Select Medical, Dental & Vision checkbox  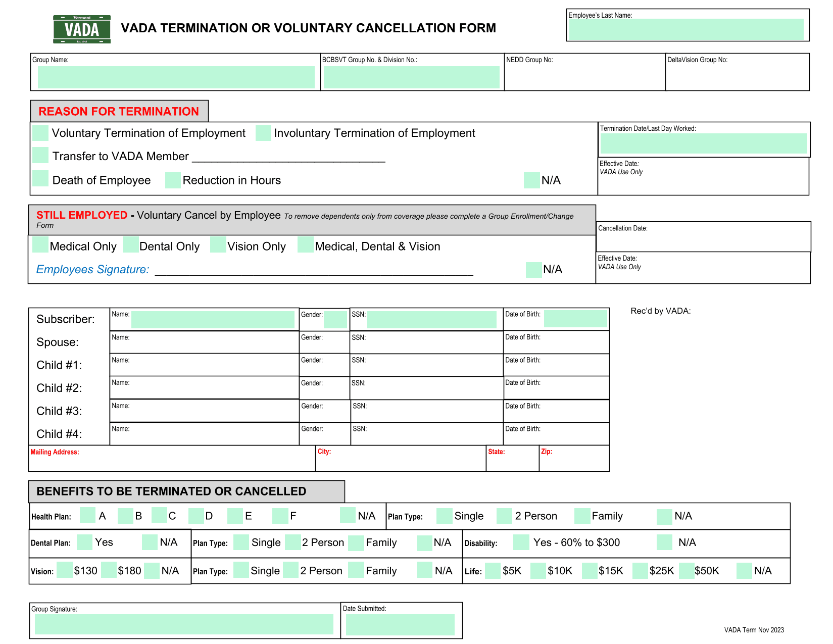click(306, 244)
